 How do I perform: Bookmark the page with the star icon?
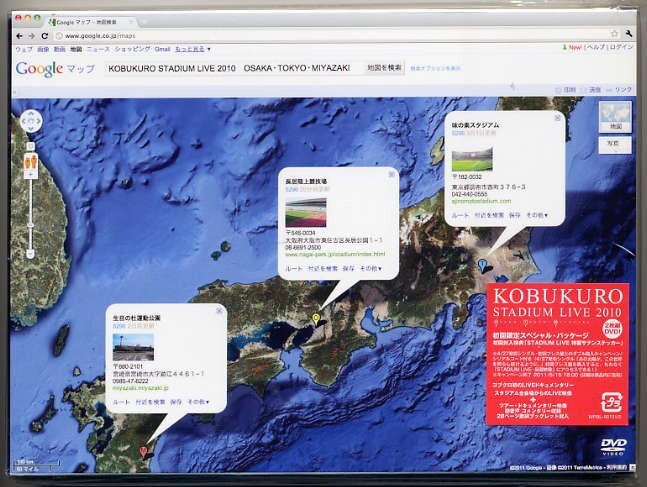(614, 33)
